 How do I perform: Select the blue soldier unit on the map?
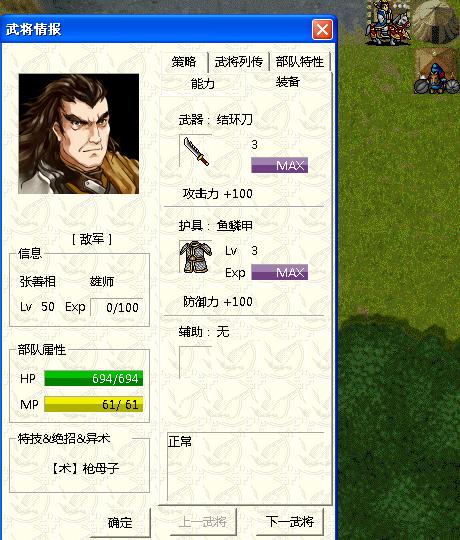click(x=436, y=79)
